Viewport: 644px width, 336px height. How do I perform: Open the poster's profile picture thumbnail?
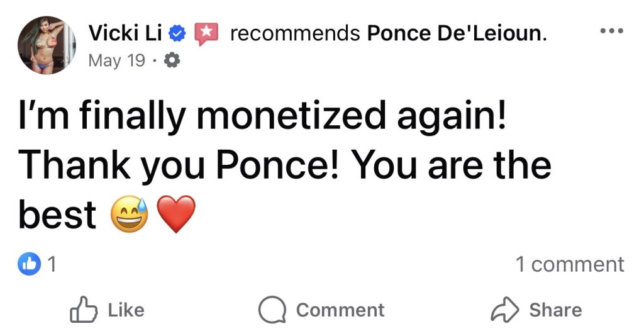coord(47,45)
